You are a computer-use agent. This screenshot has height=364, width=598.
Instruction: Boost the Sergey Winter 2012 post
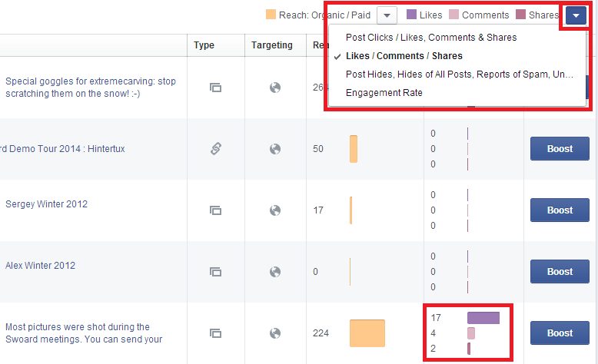pyautogui.click(x=560, y=210)
